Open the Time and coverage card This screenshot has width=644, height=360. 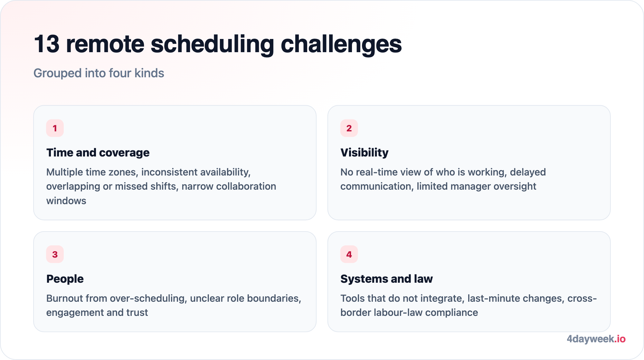[x=175, y=163]
